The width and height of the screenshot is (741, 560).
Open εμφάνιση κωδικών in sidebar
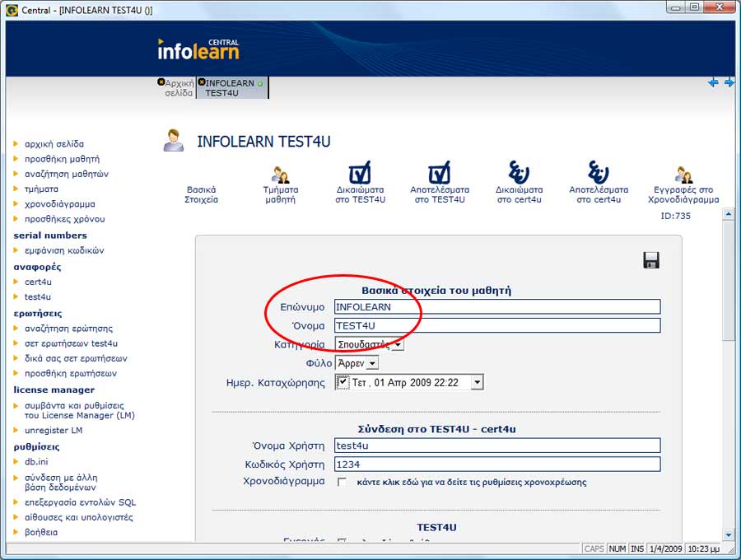[64, 250]
